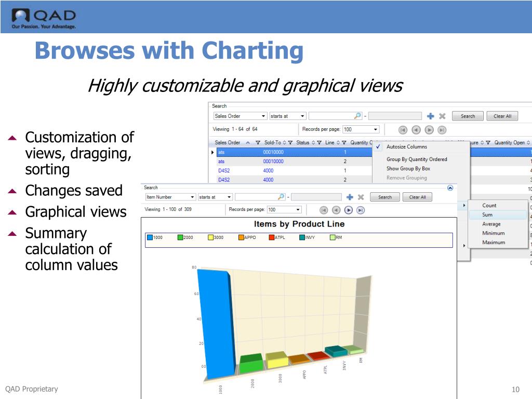Viewport: 532px width, 399px height.
Task: Click the search magnifier icon in Sales Order browse
Action: point(357,116)
